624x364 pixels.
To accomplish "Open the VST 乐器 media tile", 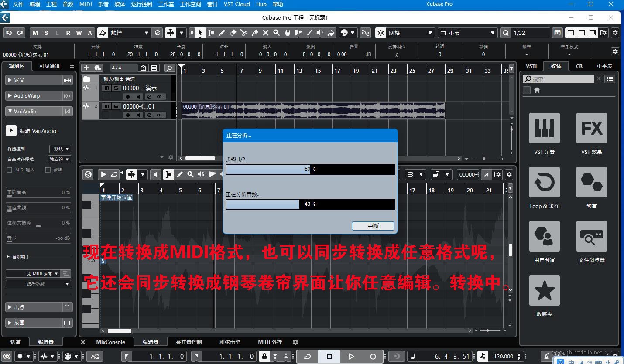I will coord(544,128).
